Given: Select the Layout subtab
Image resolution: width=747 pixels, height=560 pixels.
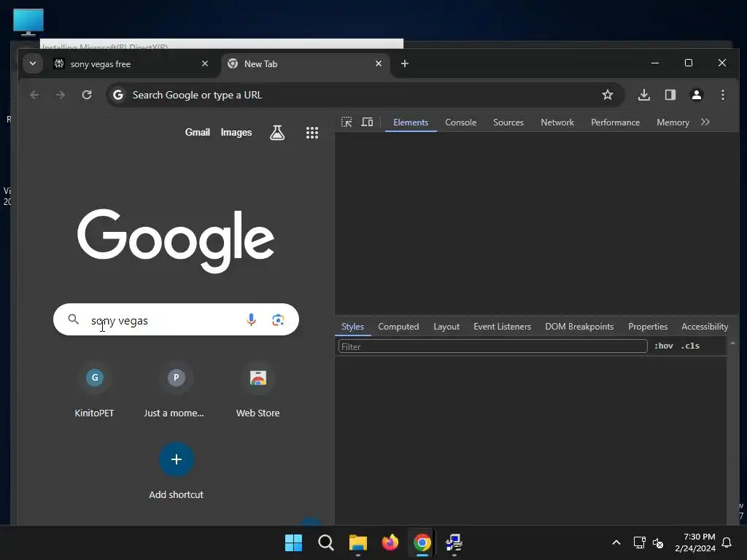Looking at the screenshot, I should coord(446,327).
